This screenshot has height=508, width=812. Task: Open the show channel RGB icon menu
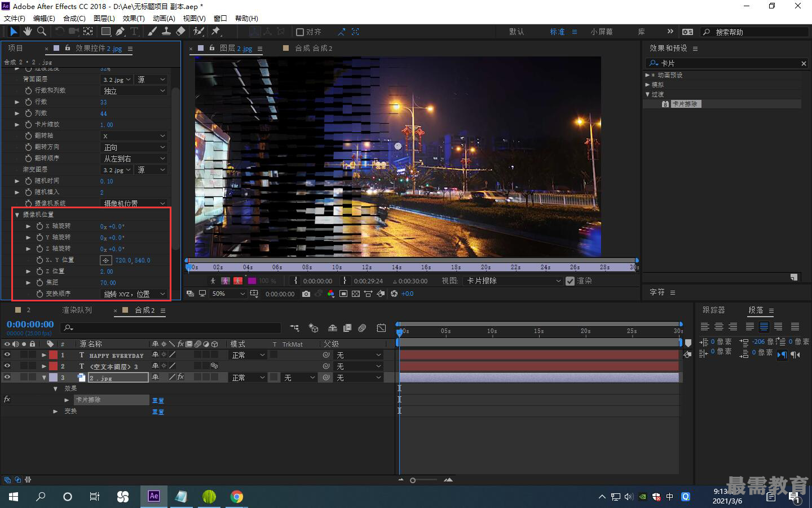coord(330,294)
